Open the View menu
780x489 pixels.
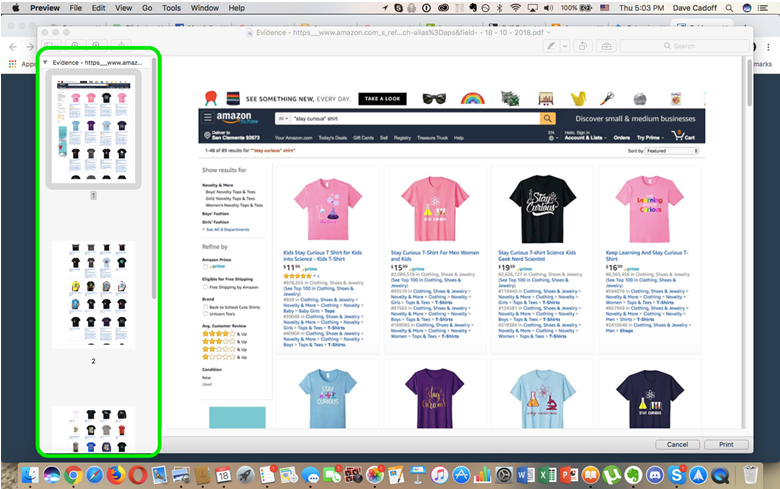click(x=123, y=8)
